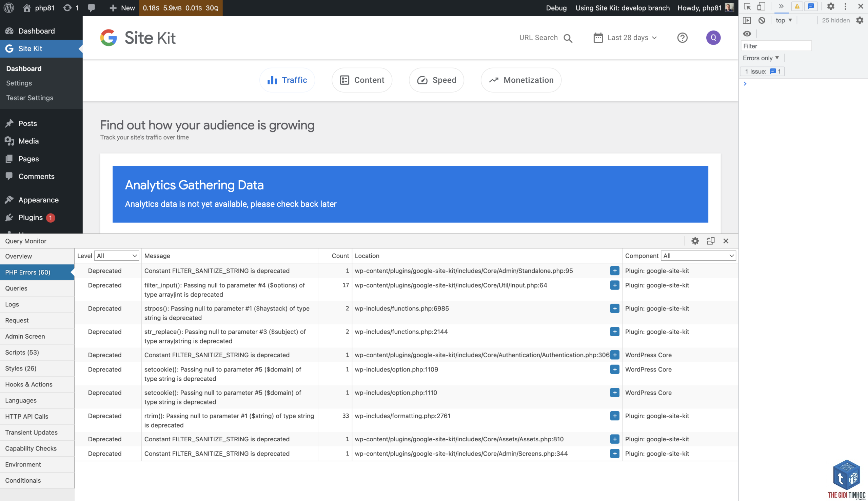Toggle the DevTools console sidebar
The image size is (868, 501).
(747, 20)
